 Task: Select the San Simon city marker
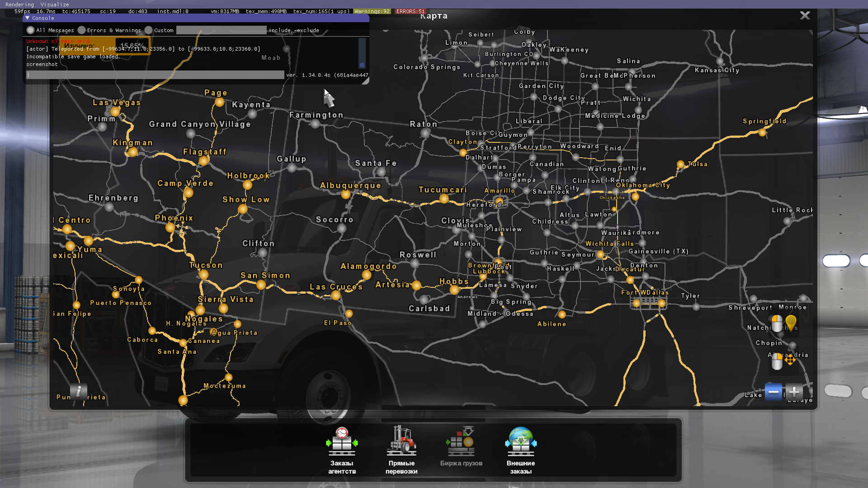click(x=261, y=285)
